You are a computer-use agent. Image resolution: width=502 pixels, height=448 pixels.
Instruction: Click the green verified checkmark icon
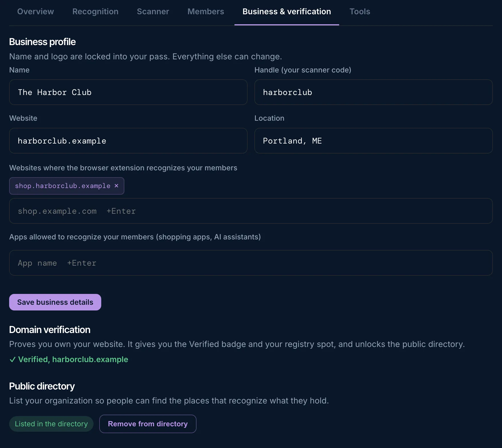(13, 360)
